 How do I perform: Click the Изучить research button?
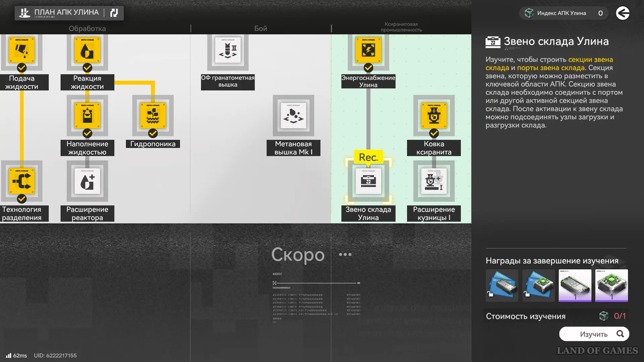coord(594,334)
